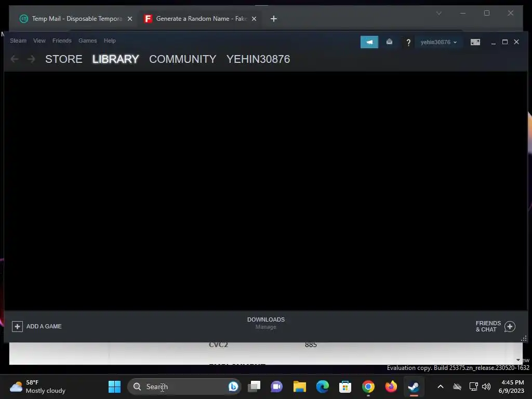This screenshot has height=399, width=532.
Task: Open the Help menu in Steam
Action: point(110,41)
